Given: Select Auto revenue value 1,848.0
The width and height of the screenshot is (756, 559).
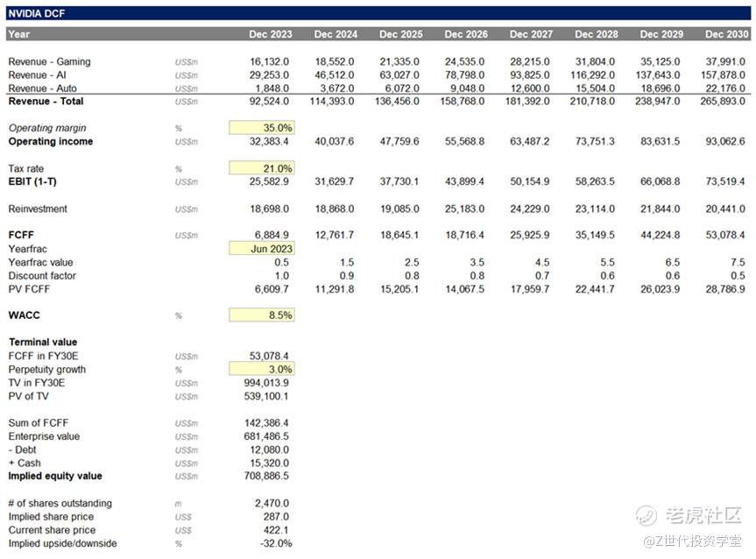Looking at the screenshot, I should pos(272,88).
